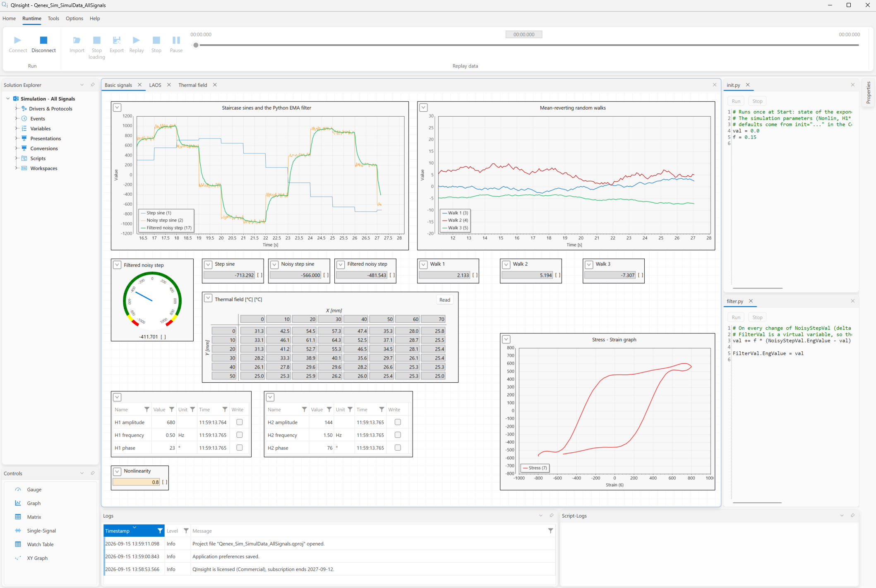Click the replay timeline slider handle

(196, 45)
